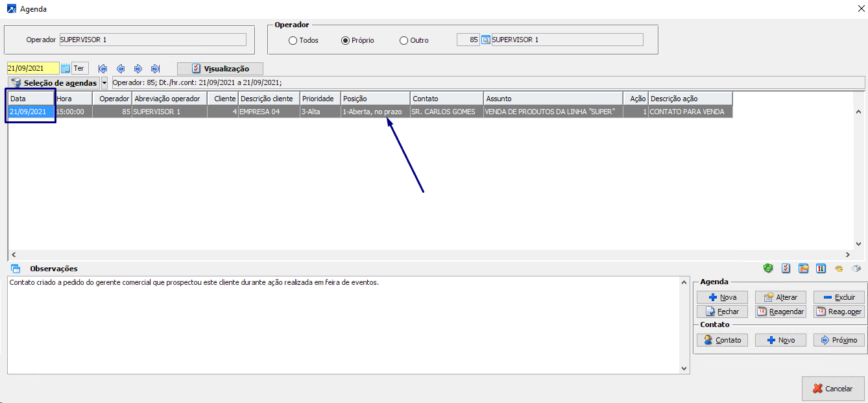
Task: Jump to the last date arrow
Action: tap(155, 69)
